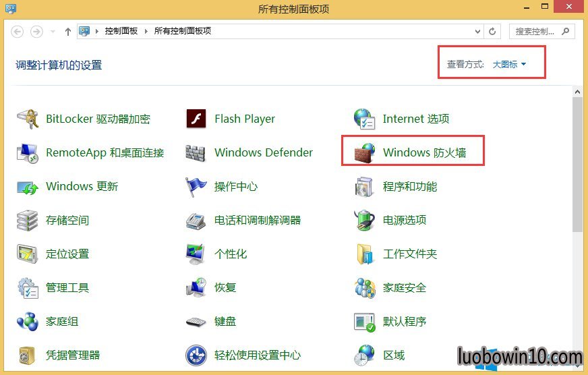The width and height of the screenshot is (588, 375).
Task: Click the control panel icon in address bar
Action: 84,31
